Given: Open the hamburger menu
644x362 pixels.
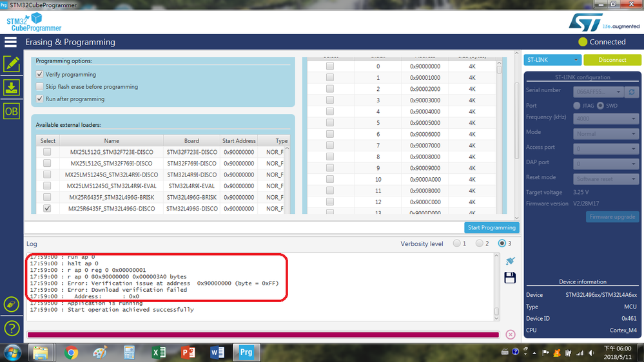Looking at the screenshot, I should click(x=11, y=42).
